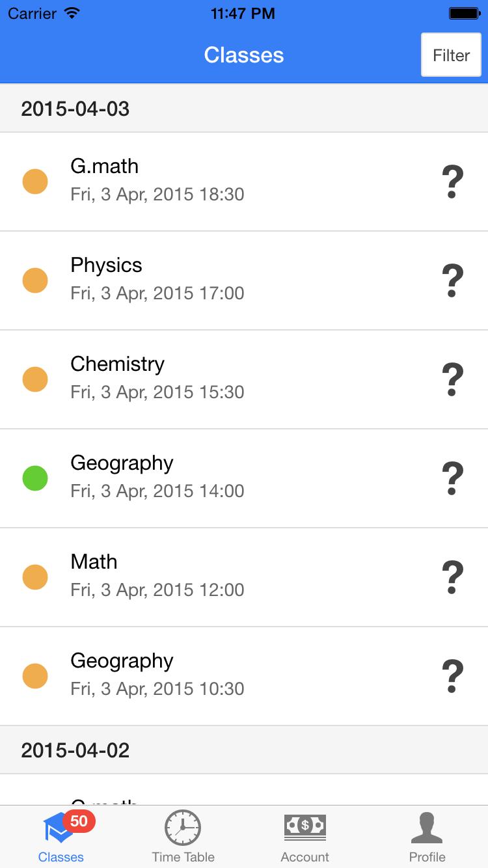
Task: Tap the question mark beside Math
Action: tap(452, 578)
